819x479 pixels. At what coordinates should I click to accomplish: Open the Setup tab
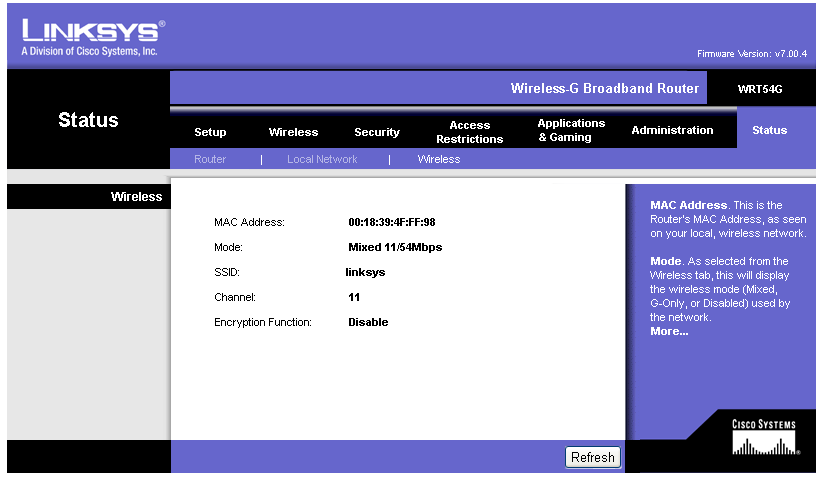[210, 132]
